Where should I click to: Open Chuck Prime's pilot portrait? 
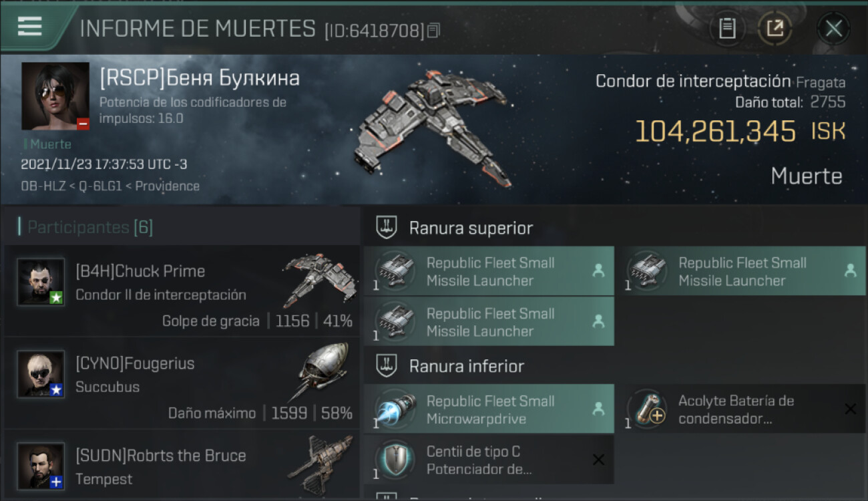41,282
